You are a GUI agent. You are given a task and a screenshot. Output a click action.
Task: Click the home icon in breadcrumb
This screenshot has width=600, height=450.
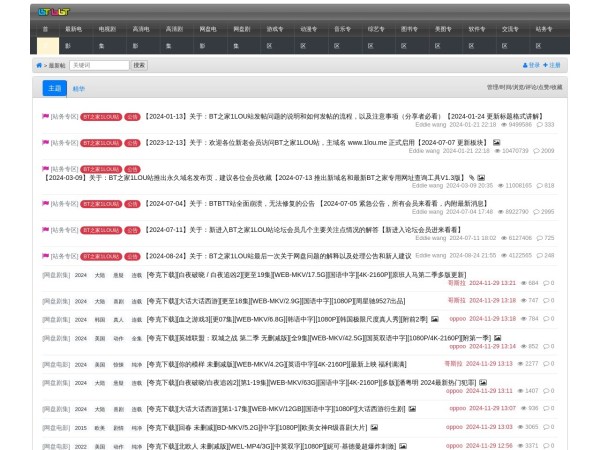(39, 65)
